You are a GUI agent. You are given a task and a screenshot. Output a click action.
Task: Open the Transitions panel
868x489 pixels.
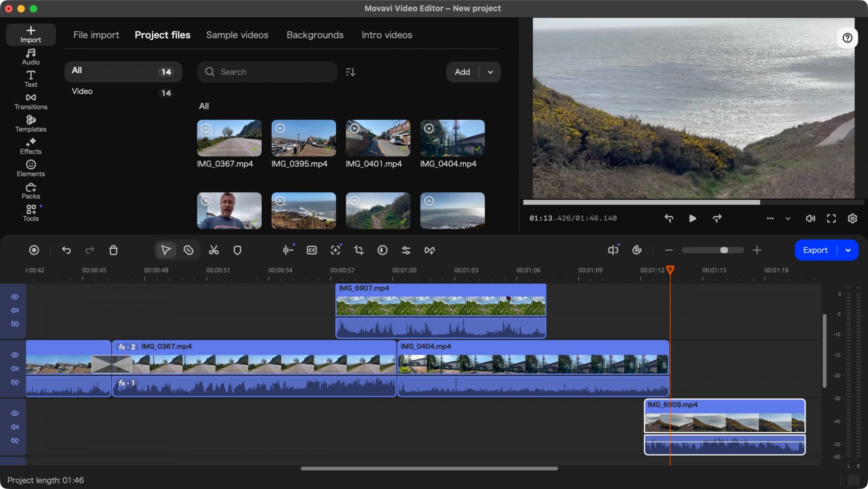pyautogui.click(x=31, y=102)
